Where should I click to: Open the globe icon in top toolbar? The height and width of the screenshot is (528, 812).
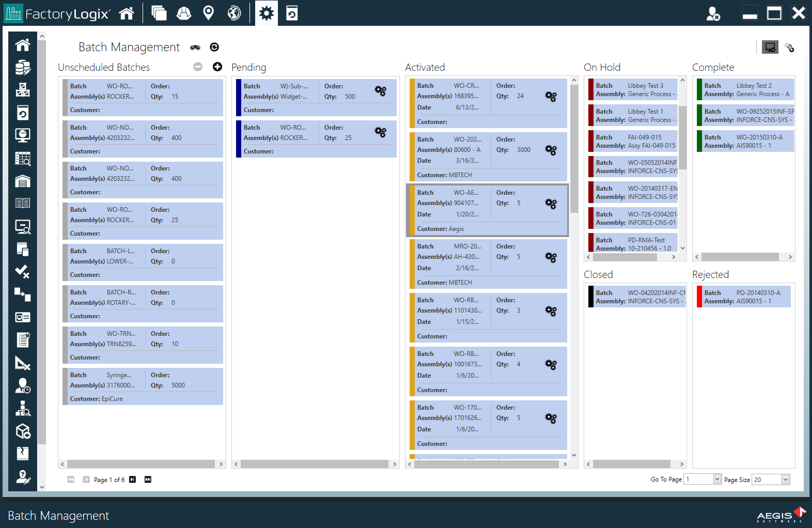(x=234, y=13)
